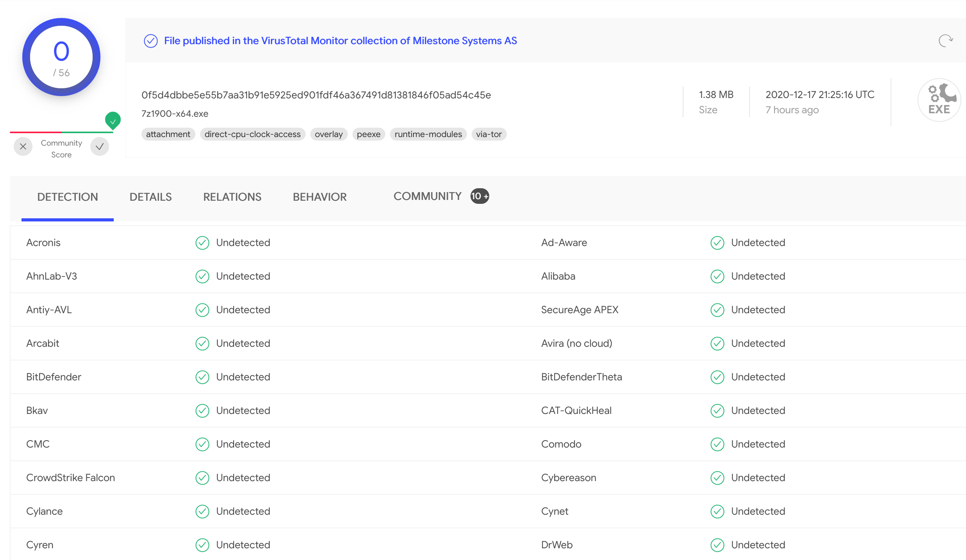Click the SecureAge APEX undetected check icon
This screenshot has height=560, width=966.
click(x=717, y=310)
